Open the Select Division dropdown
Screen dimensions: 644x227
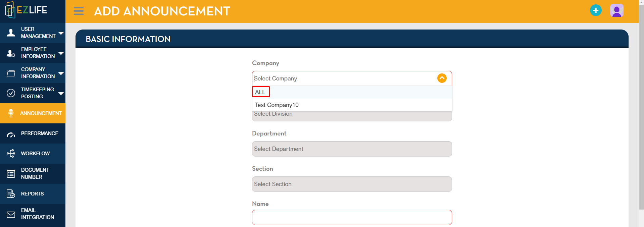click(352, 116)
